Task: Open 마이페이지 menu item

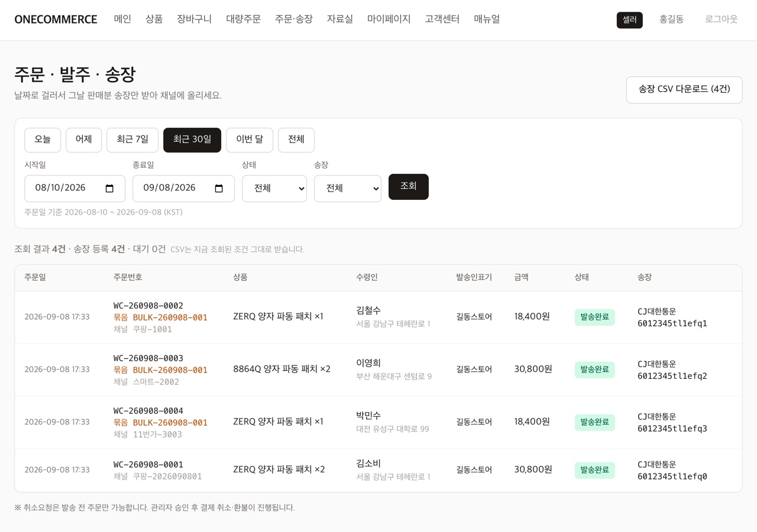Action: click(389, 19)
